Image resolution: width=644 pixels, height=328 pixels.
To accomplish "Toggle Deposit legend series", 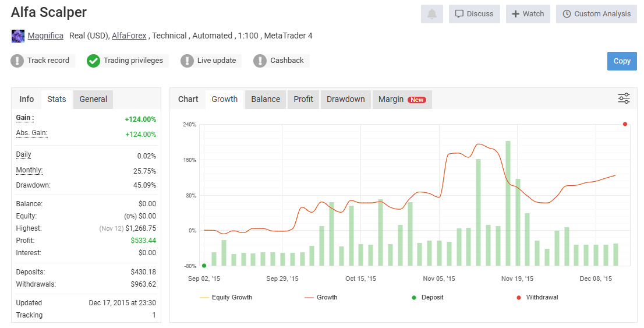I will (x=427, y=297).
